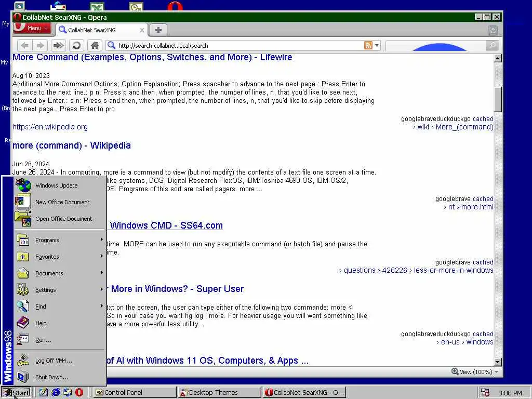Go to the Home page icon
The image size is (532, 399).
(x=95, y=46)
